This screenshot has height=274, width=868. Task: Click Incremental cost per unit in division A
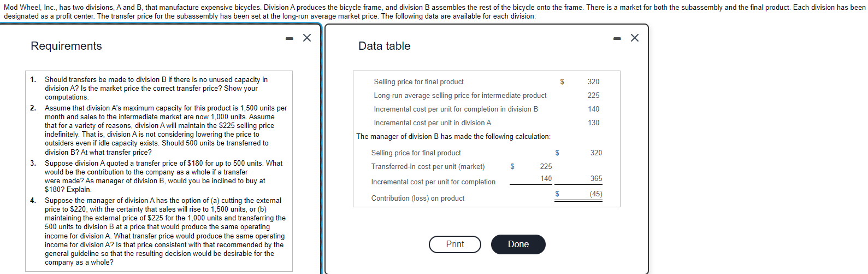[x=432, y=123]
